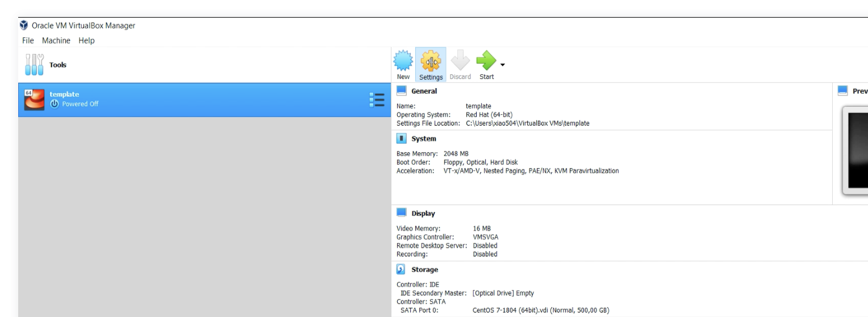This screenshot has height=317, width=868.
Task: Click the Base Memory '2048 MB' value
Action: (x=456, y=153)
